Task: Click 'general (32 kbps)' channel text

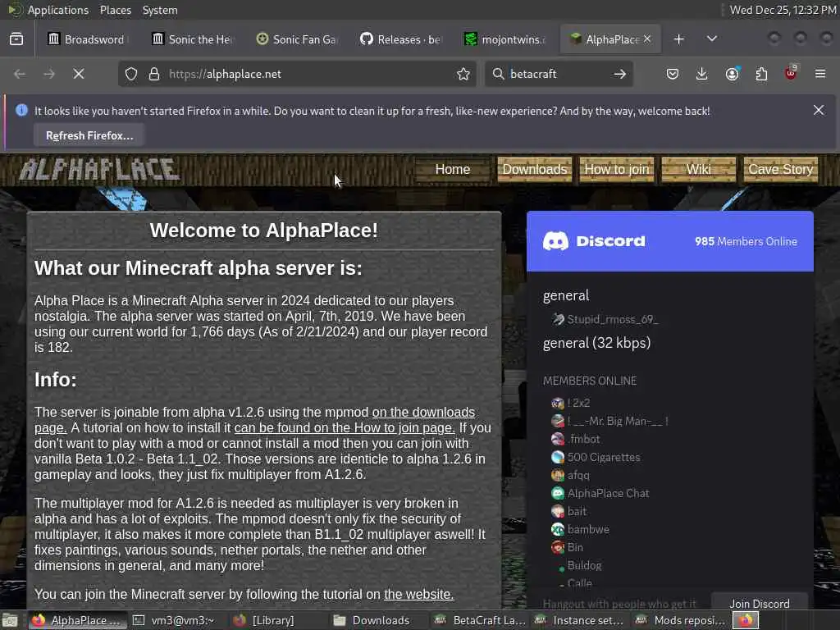Action: pos(597,343)
